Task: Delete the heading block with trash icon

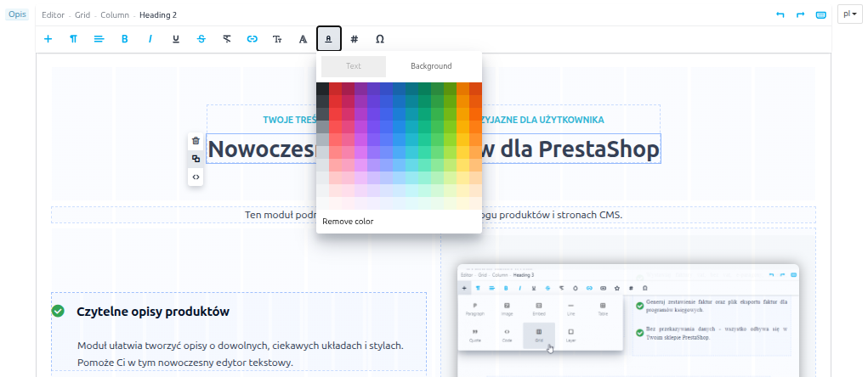Action: [196, 141]
